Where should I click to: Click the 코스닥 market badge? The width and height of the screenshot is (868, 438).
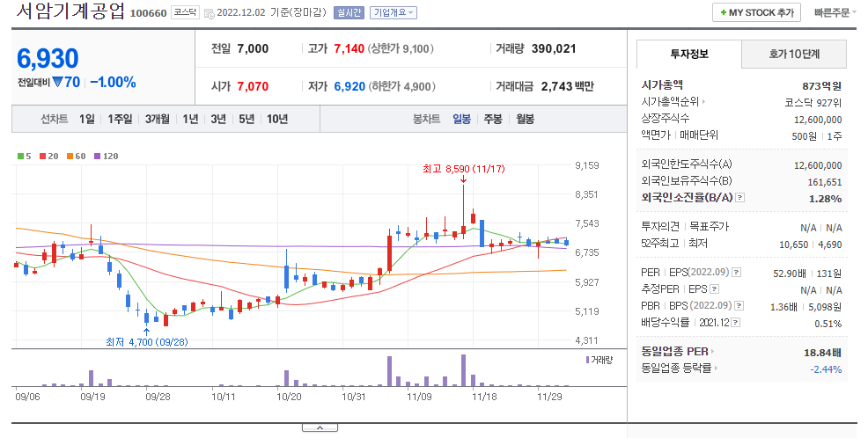coord(185,12)
